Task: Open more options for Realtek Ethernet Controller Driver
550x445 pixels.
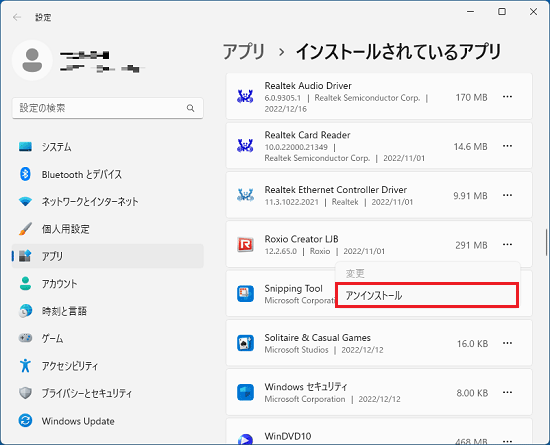Action: coord(507,195)
